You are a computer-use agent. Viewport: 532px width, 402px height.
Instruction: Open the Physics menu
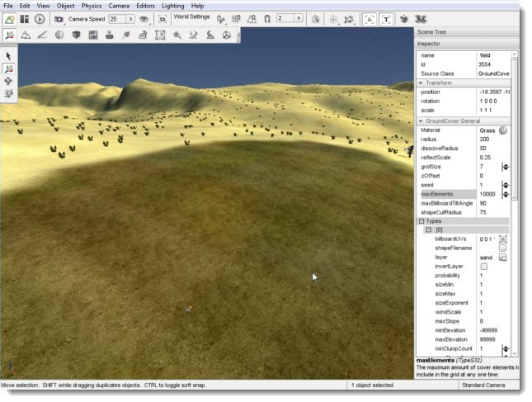pyautogui.click(x=91, y=6)
